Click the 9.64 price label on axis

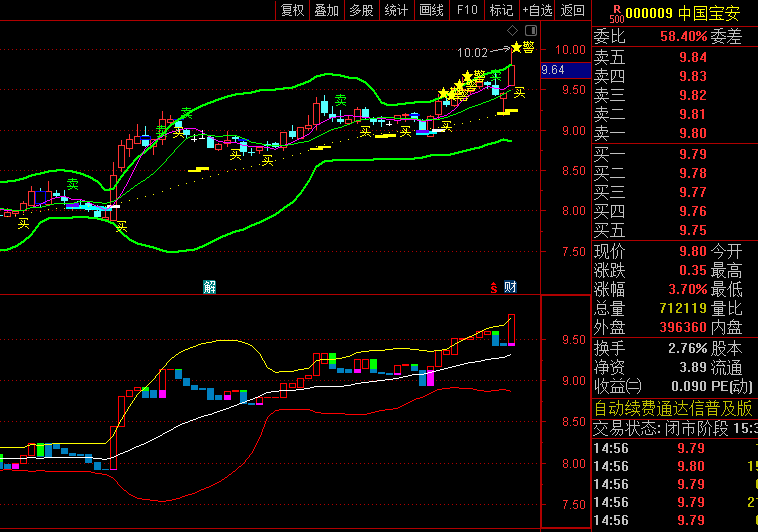coord(553,70)
